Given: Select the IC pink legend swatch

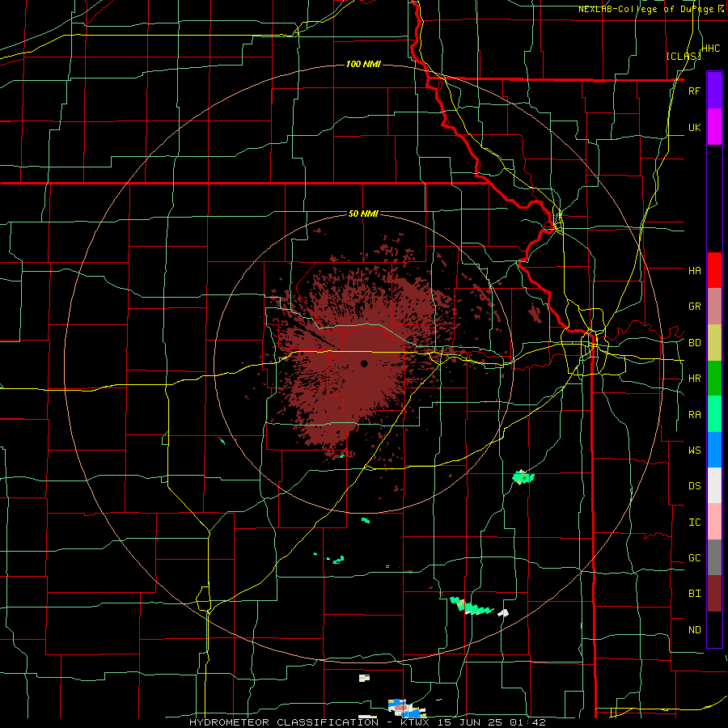Looking at the screenshot, I should tap(714, 522).
